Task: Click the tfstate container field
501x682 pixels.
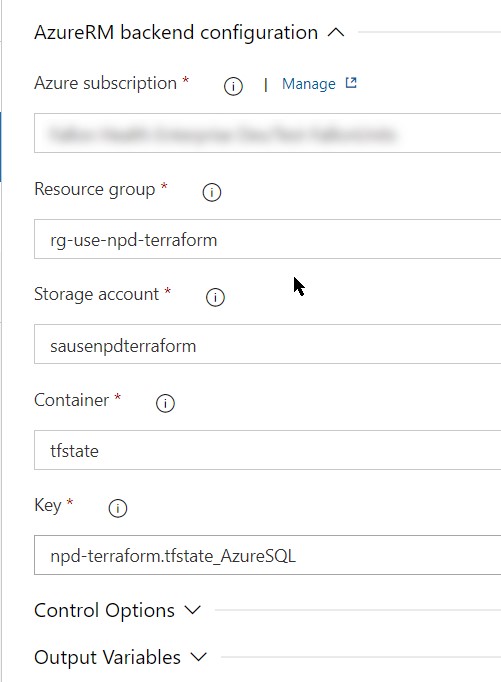Action: point(267,450)
